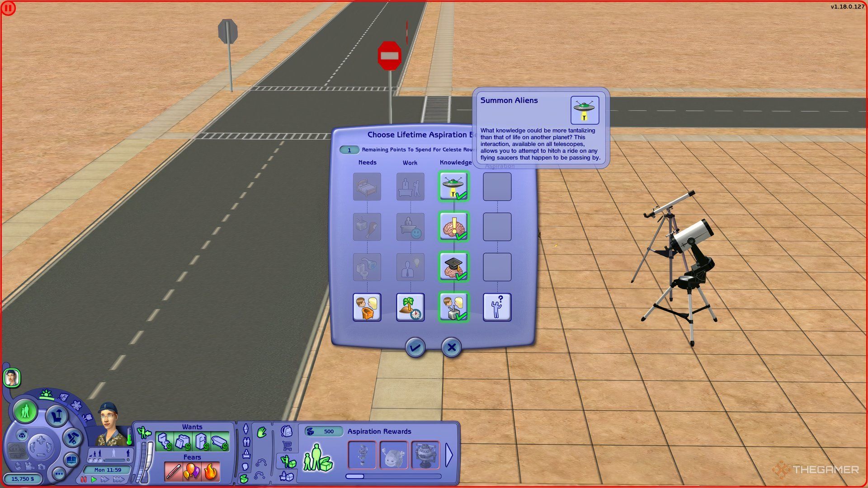Select the palm tree vacation aspiration icon
The height and width of the screenshot is (488, 868).
[411, 305]
